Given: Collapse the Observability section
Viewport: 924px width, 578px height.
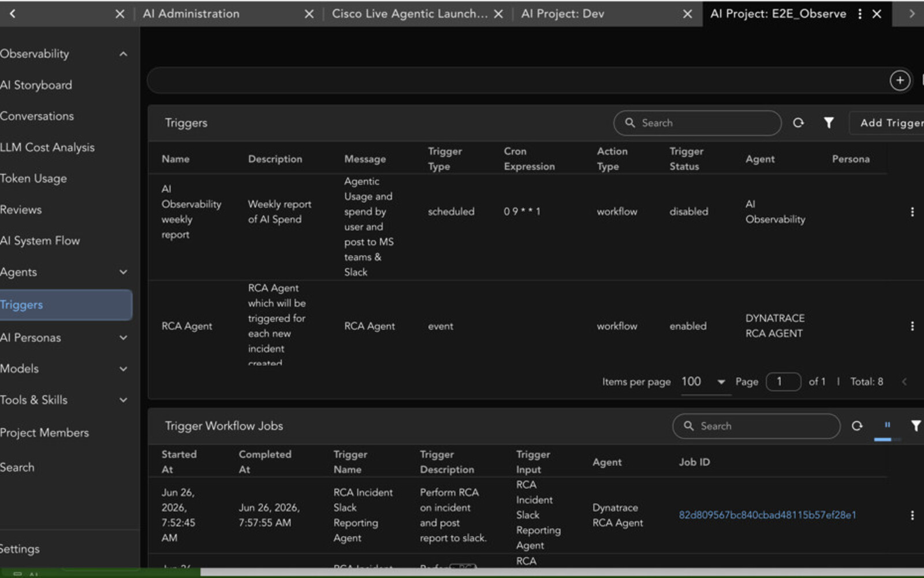Looking at the screenshot, I should [123, 54].
